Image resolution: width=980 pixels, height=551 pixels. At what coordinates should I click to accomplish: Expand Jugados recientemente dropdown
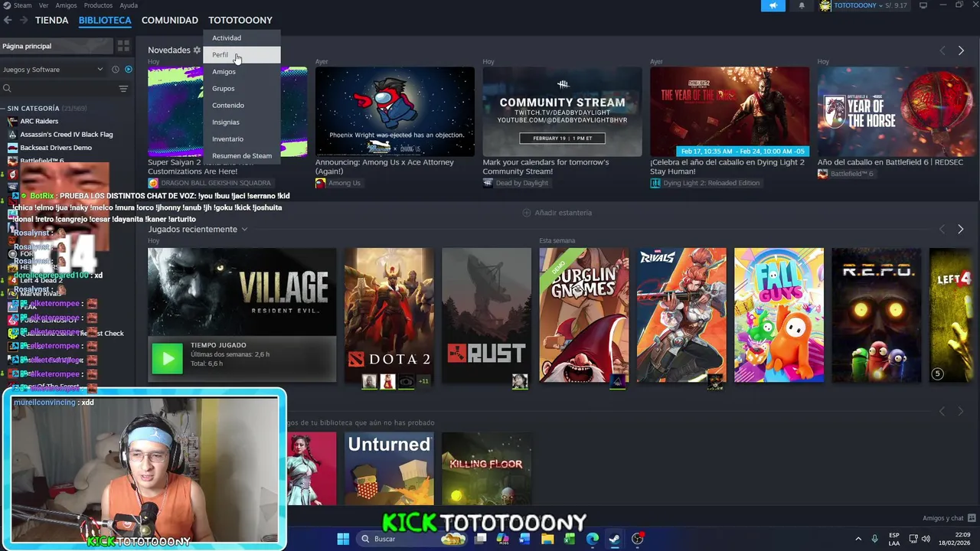pos(244,230)
